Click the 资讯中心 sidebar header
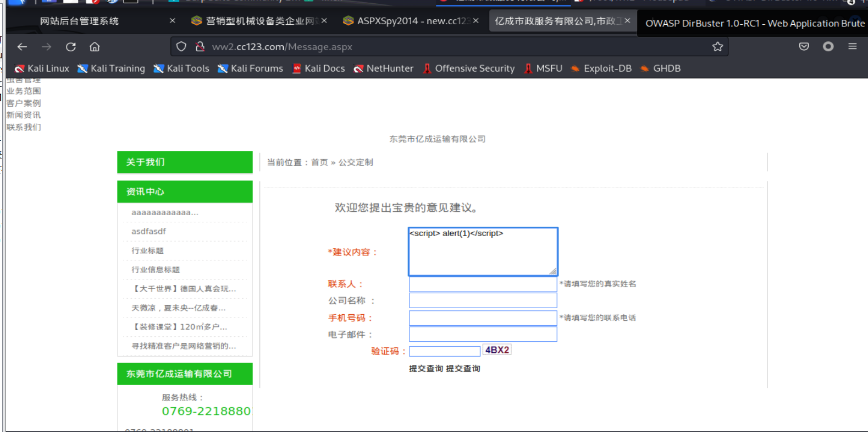The width and height of the screenshot is (868, 432). [185, 192]
